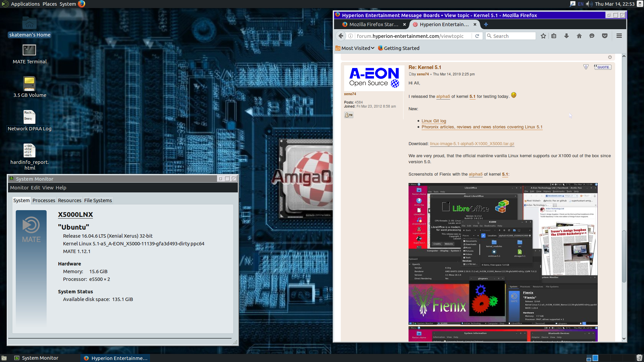
Task: Select the System tab
Action: [x=21, y=200]
